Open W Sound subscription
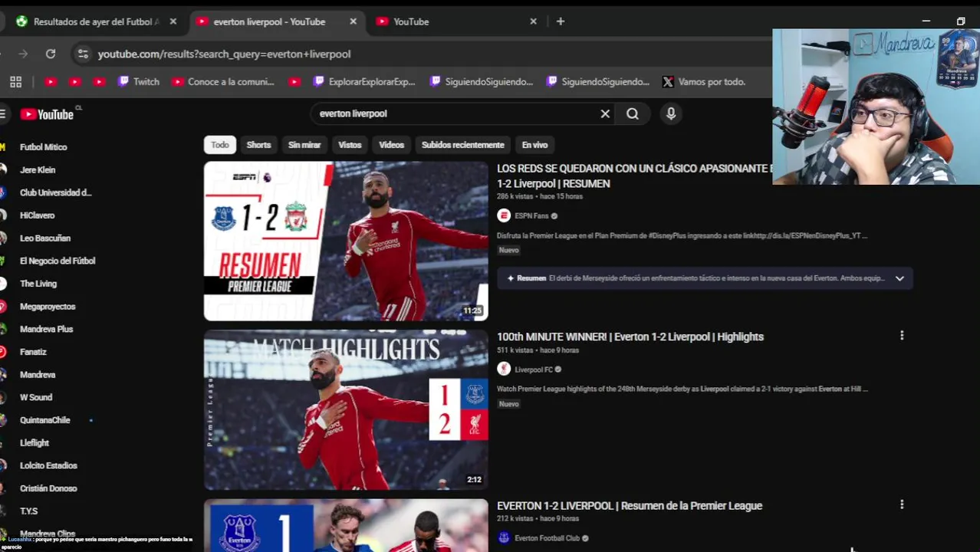The width and height of the screenshot is (980, 552). [35, 397]
